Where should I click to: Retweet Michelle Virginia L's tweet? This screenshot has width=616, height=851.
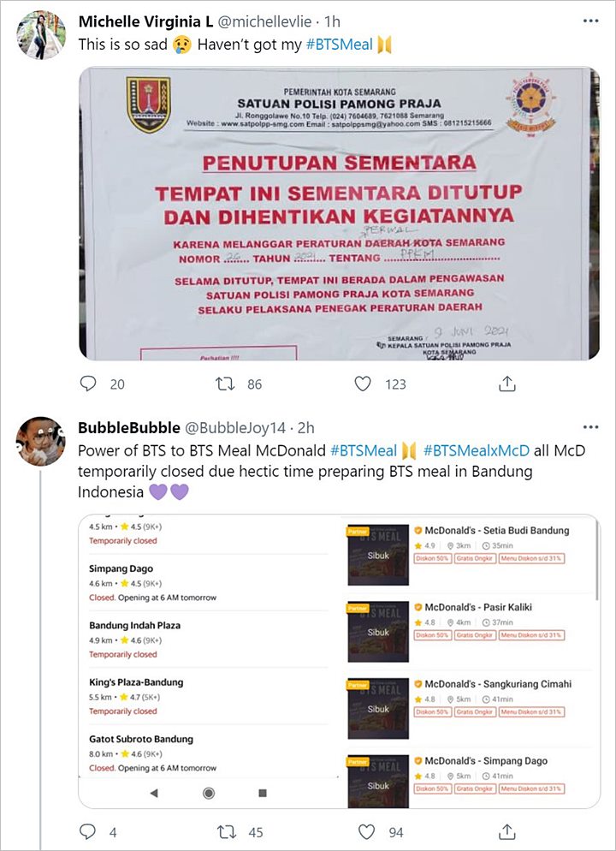point(224,384)
